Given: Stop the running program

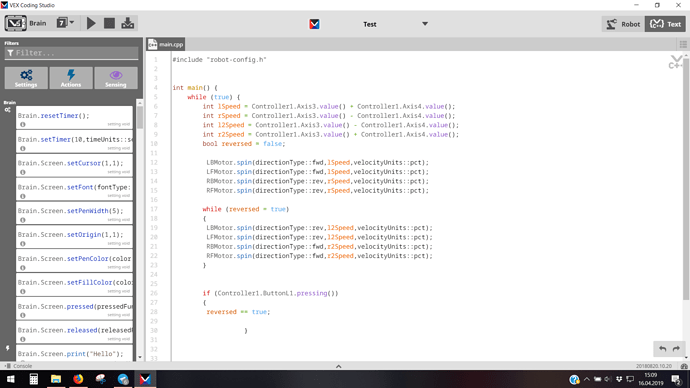Looking at the screenshot, I should [x=109, y=23].
